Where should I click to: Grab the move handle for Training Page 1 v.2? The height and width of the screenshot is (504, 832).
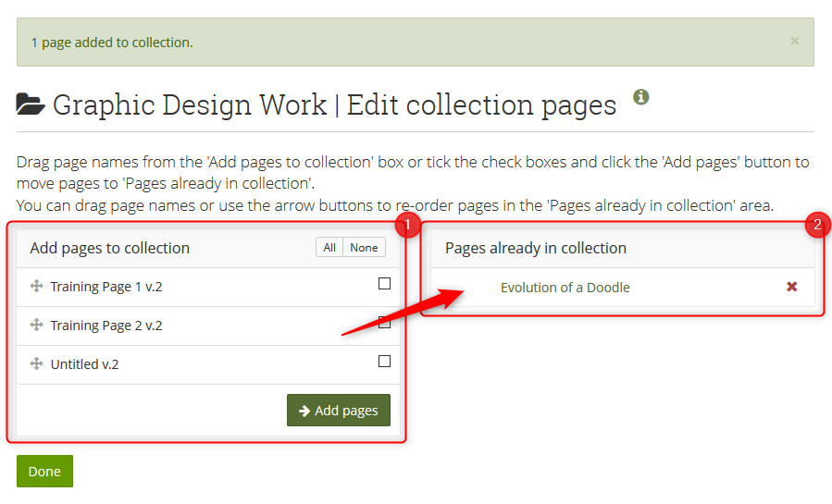pyautogui.click(x=37, y=287)
